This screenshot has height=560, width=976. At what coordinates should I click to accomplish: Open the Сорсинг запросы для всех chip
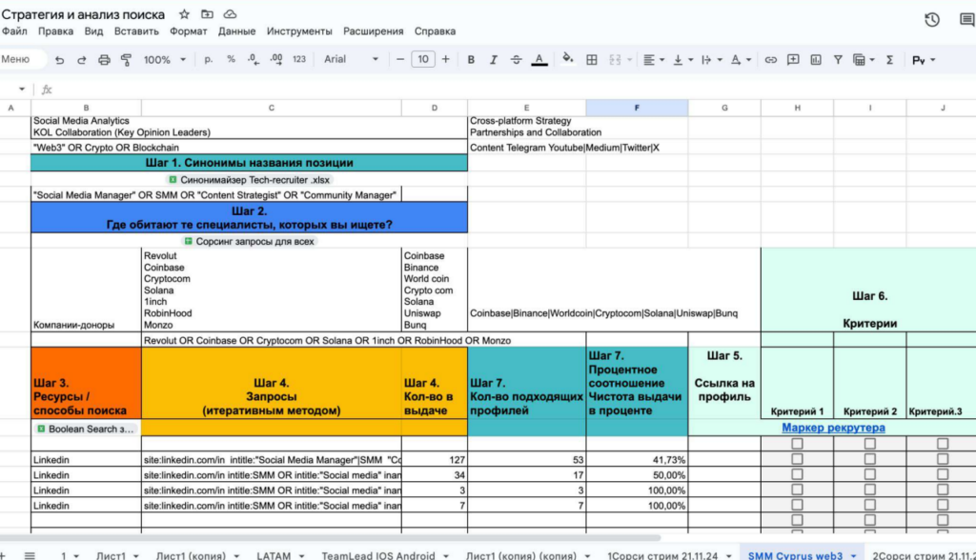click(249, 241)
